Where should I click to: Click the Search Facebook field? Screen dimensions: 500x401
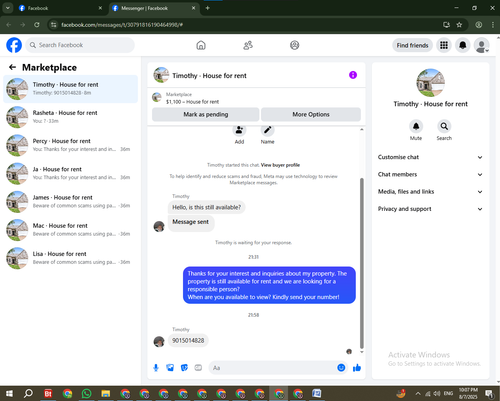pyautogui.click(x=80, y=45)
